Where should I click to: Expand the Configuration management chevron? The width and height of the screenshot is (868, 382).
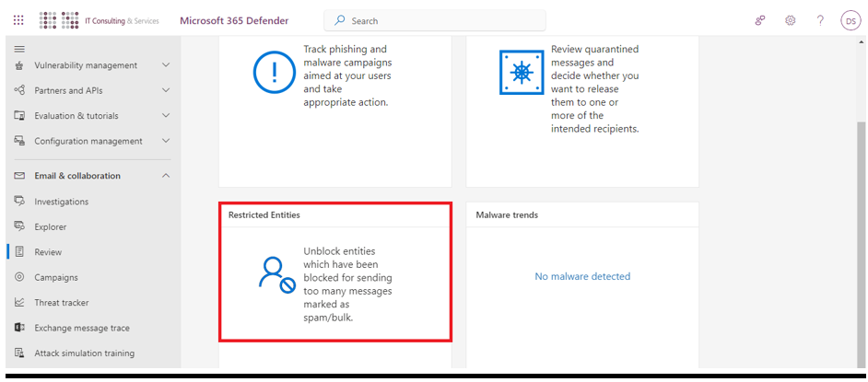click(x=166, y=141)
